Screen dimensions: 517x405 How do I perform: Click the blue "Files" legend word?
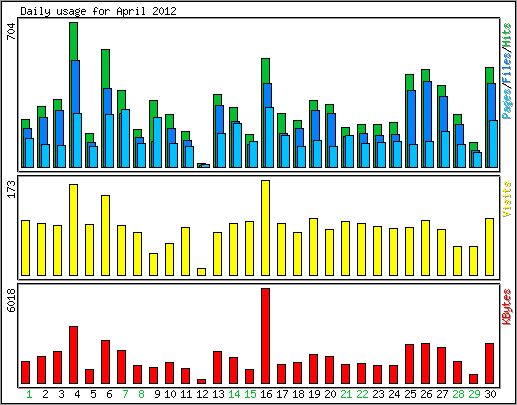(x=507, y=68)
